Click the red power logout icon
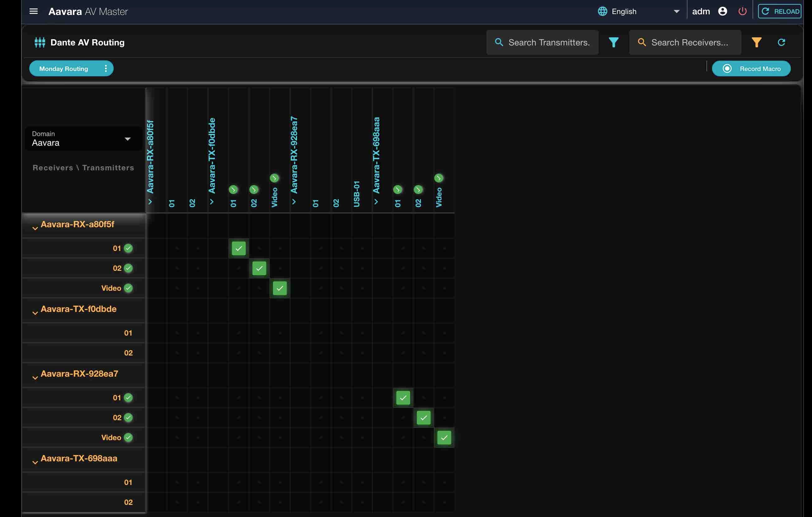Image resolution: width=812 pixels, height=517 pixels. (x=742, y=12)
